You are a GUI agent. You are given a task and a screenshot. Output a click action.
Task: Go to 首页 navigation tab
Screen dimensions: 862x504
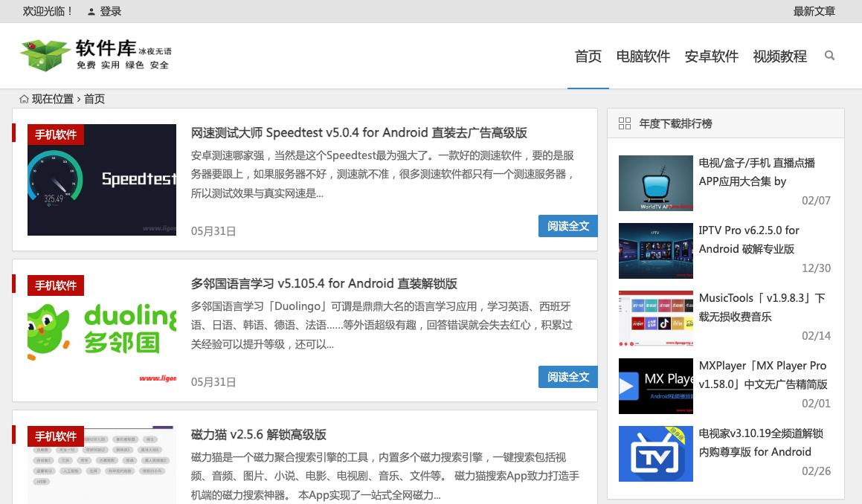(588, 56)
